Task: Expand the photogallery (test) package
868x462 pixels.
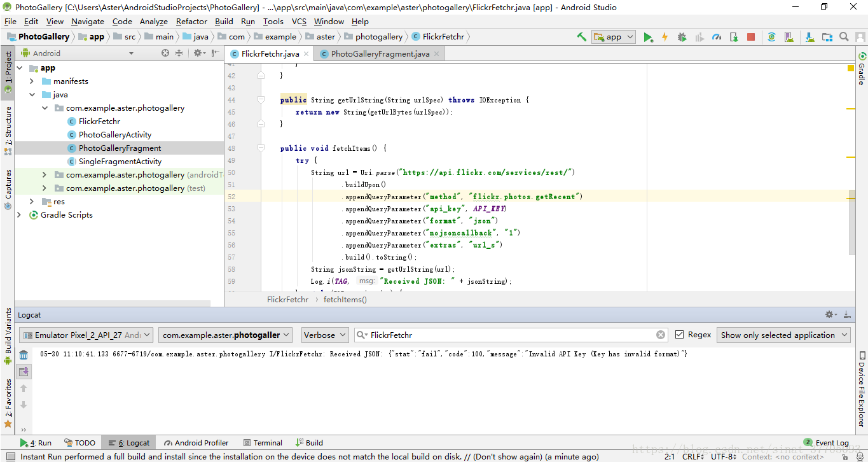Action: point(45,188)
